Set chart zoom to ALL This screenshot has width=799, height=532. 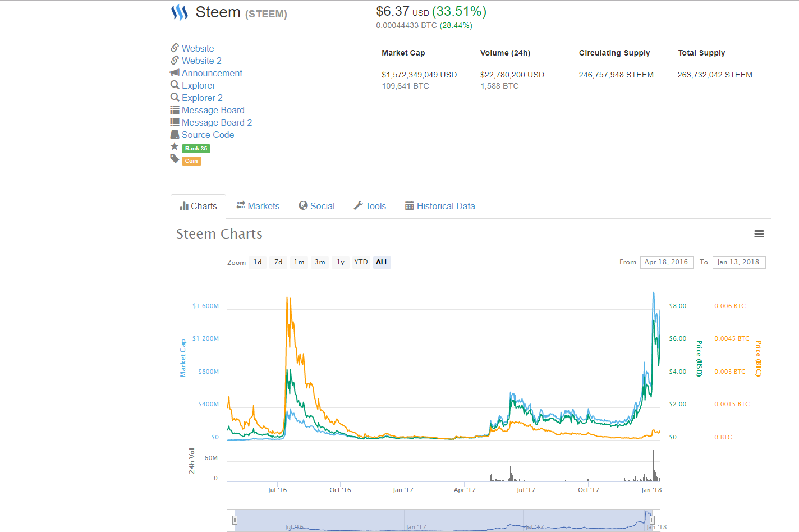[x=382, y=262]
